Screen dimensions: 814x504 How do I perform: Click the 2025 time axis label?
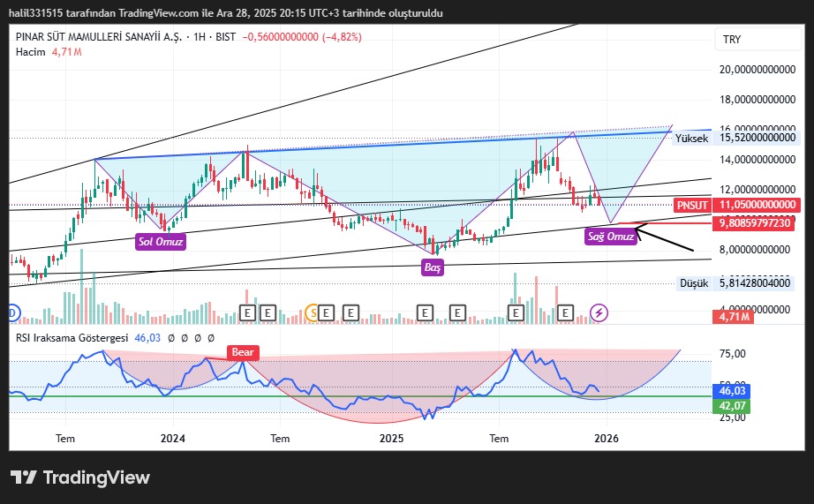click(x=391, y=439)
